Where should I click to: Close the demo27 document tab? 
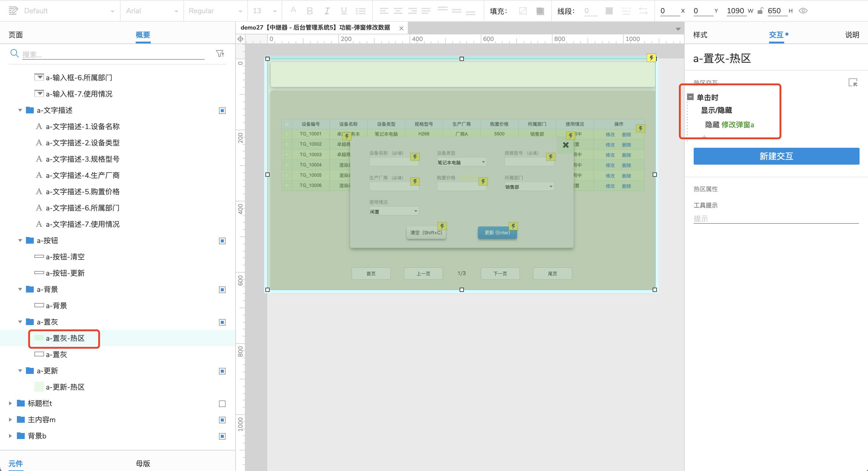(401, 28)
